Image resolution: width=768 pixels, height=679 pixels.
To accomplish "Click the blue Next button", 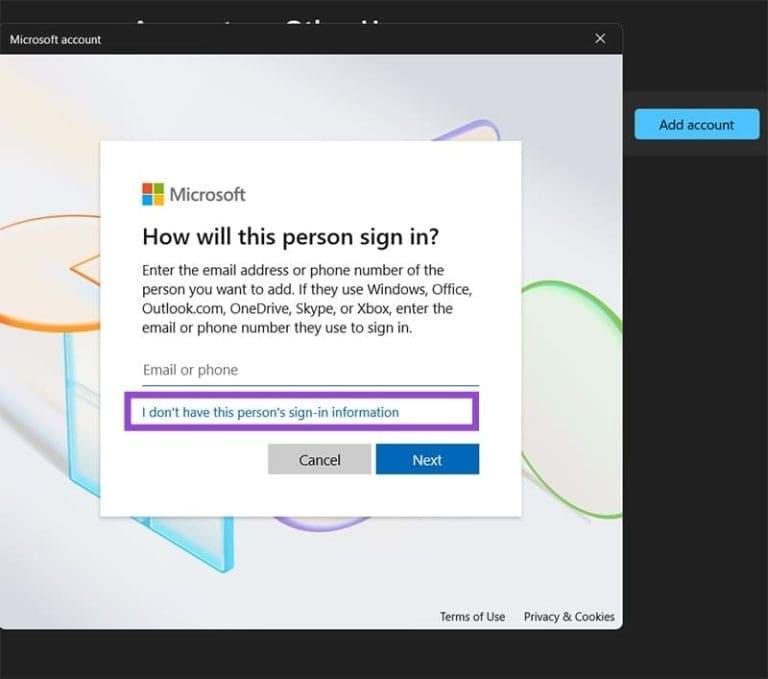I will pyautogui.click(x=427, y=460).
